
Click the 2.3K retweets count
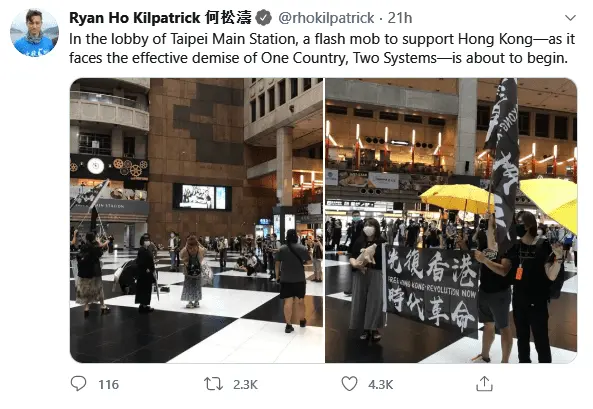(245, 384)
